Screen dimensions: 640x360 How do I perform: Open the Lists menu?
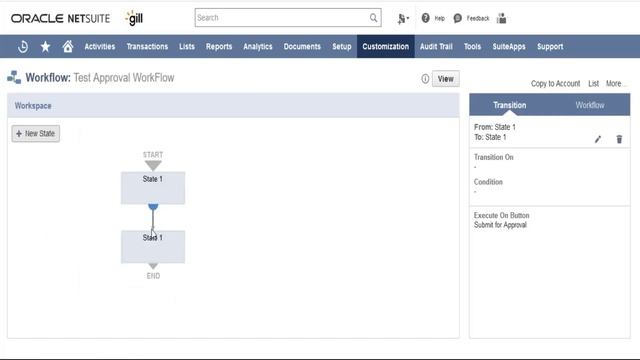[187, 47]
